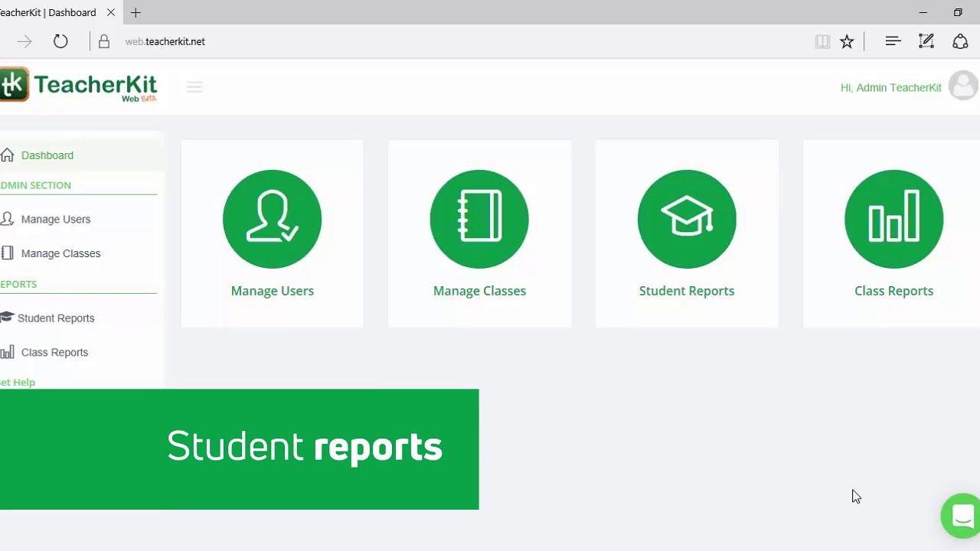Click the browser forward arrow

(24, 41)
